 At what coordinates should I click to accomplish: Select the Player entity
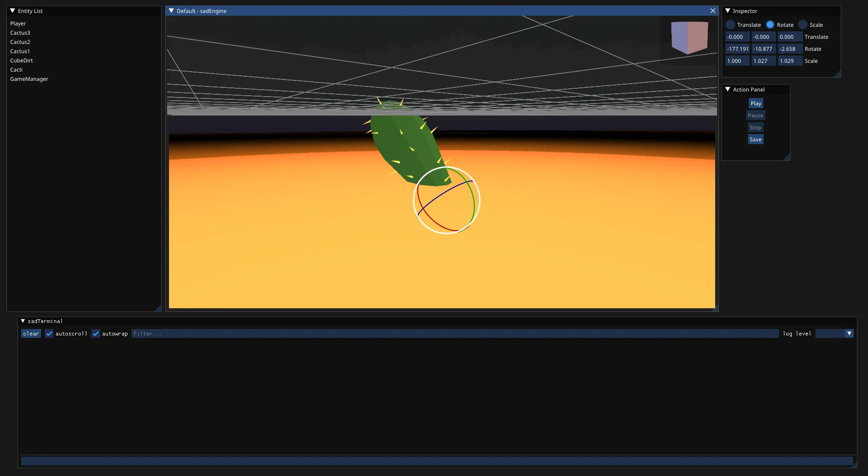point(18,24)
